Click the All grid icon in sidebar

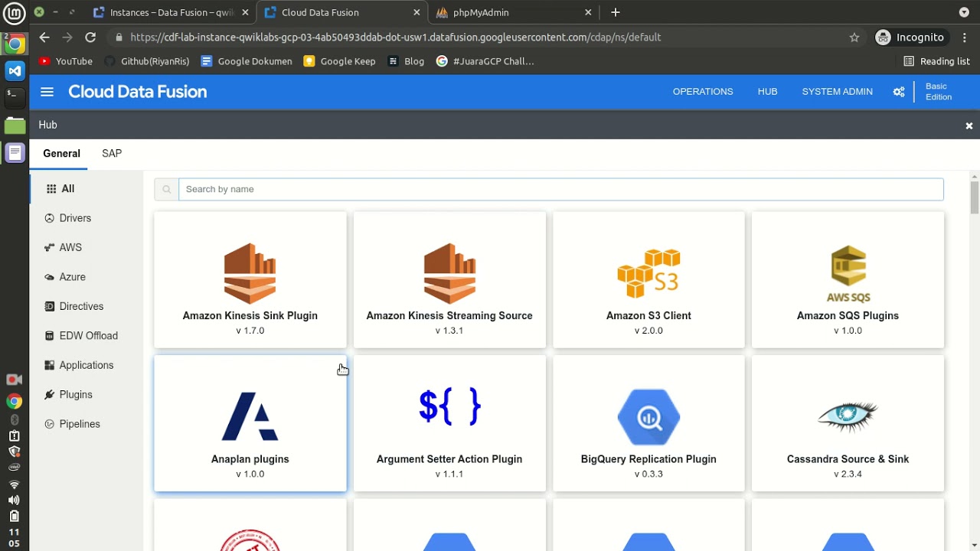[x=51, y=189]
